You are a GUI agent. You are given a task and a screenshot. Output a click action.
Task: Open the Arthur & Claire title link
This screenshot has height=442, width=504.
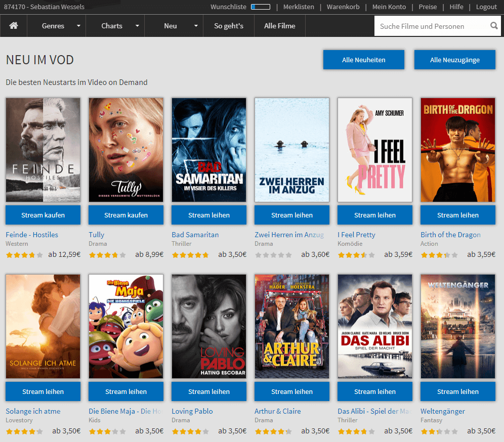click(278, 411)
